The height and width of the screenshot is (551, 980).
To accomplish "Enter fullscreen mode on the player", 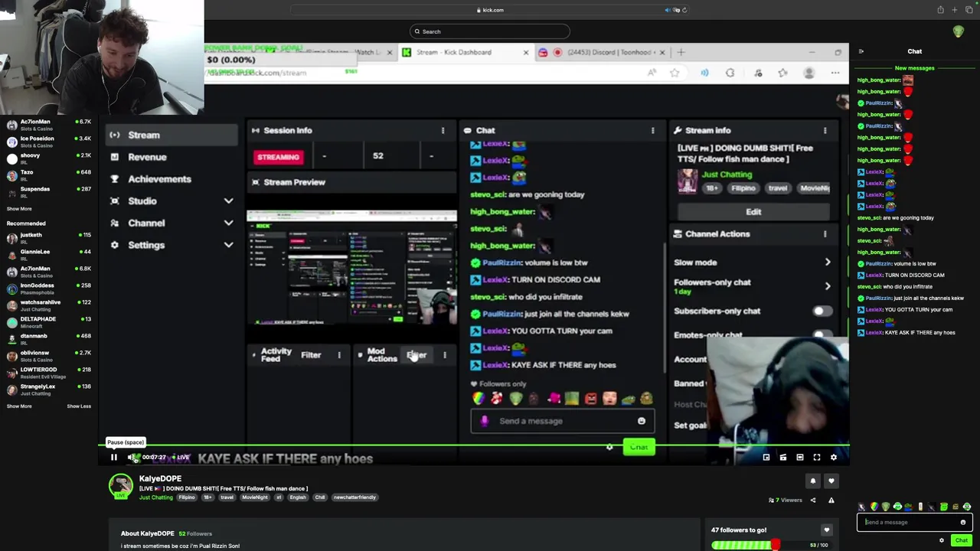I will pos(817,458).
